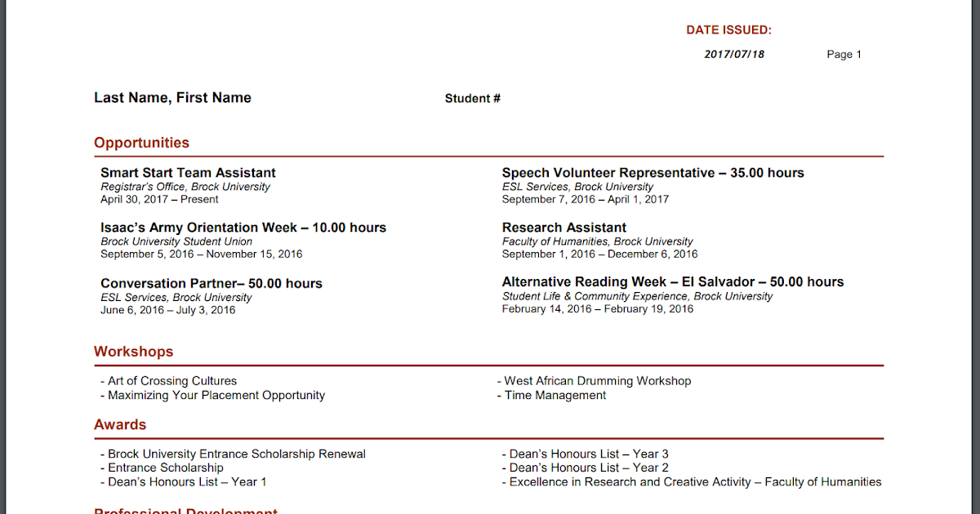This screenshot has height=514, width=980.
Task: Click the Opportunities section heading
Action: click(x=141, y=142)
